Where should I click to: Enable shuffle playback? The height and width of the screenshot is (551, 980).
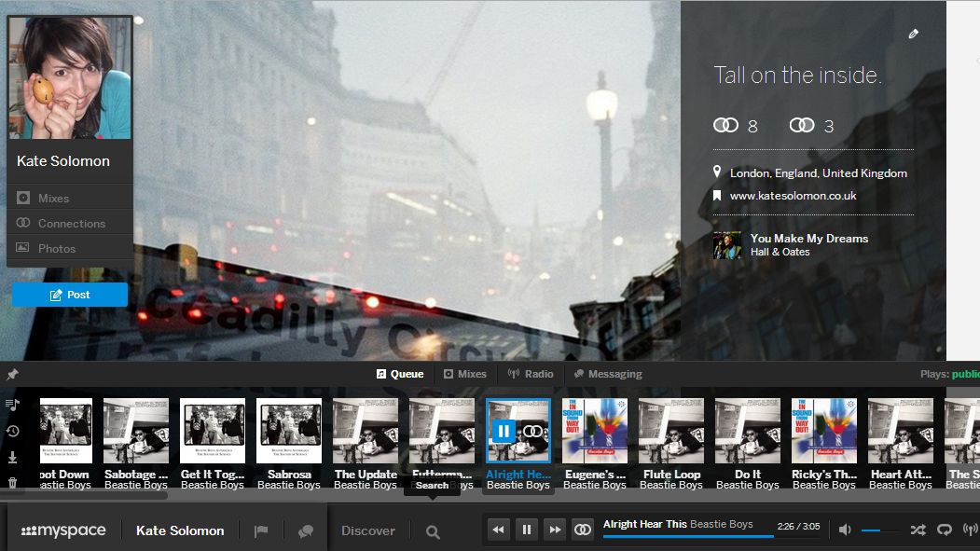coord(917,530)
